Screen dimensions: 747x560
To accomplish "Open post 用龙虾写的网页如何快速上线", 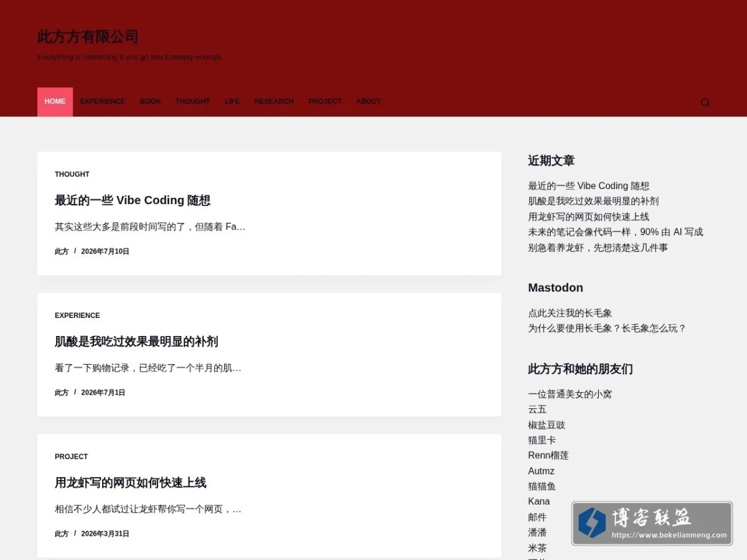I will (x=131, y=483).
